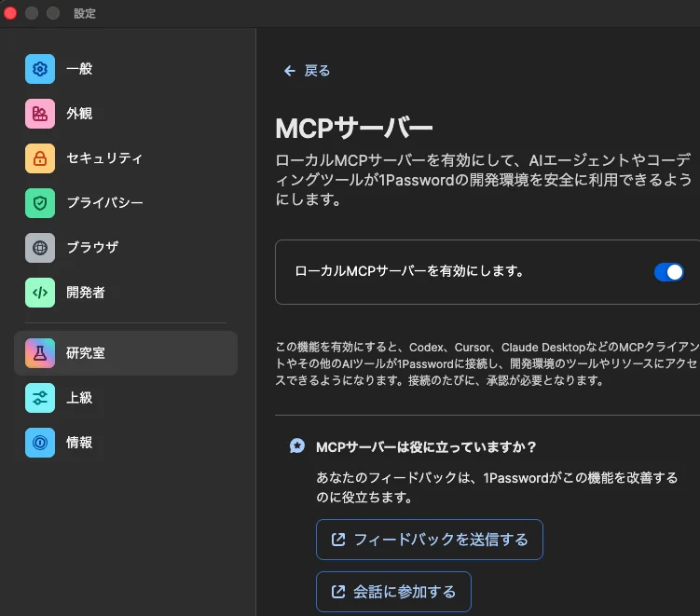Click external link icon in フィードバックを送信する
700x616 pixels.
point(338,540)
